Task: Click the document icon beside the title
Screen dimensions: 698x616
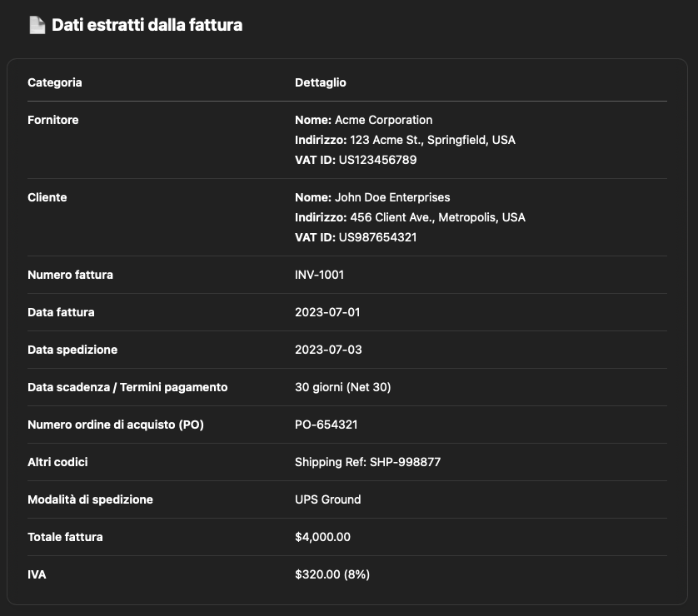Action: 37,26
